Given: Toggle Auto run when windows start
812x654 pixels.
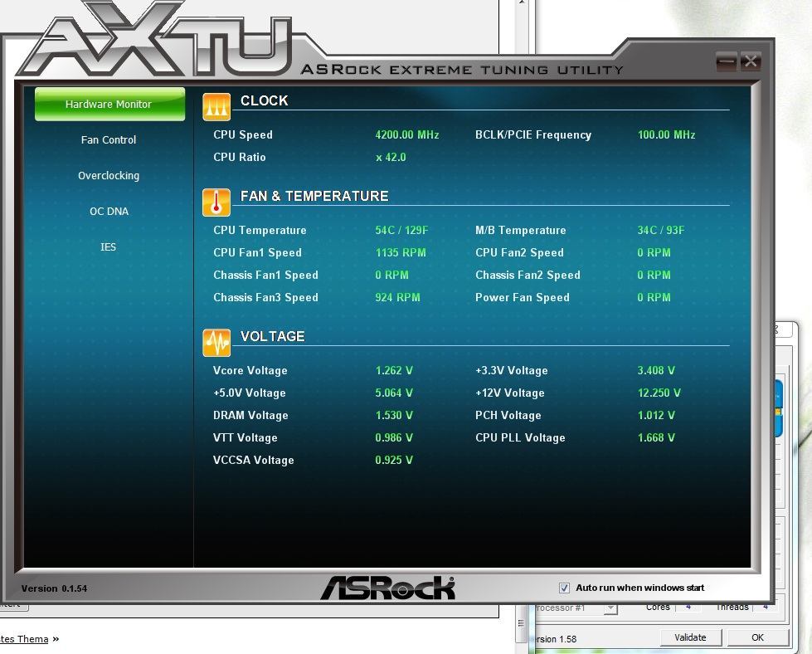Looking at the screenshot, I should coord(564,588).
